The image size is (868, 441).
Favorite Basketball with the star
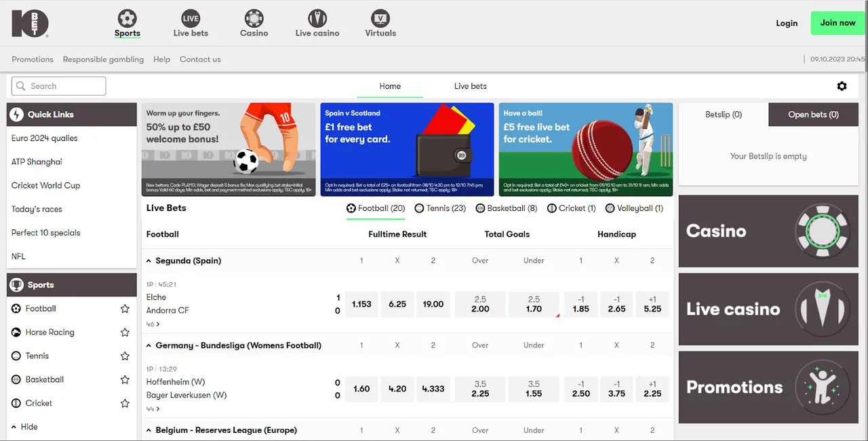[x=125, y=380]
